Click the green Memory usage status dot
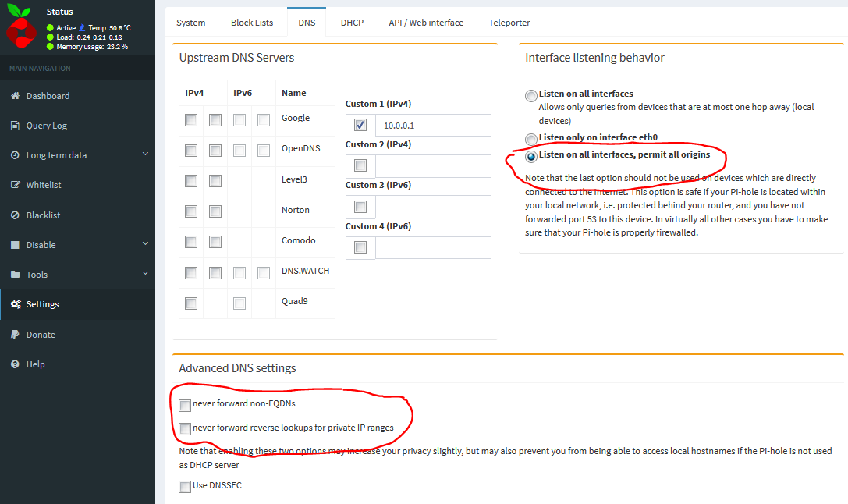The width and height of the screenshot is (848, 504). click(x=50, y=47)
